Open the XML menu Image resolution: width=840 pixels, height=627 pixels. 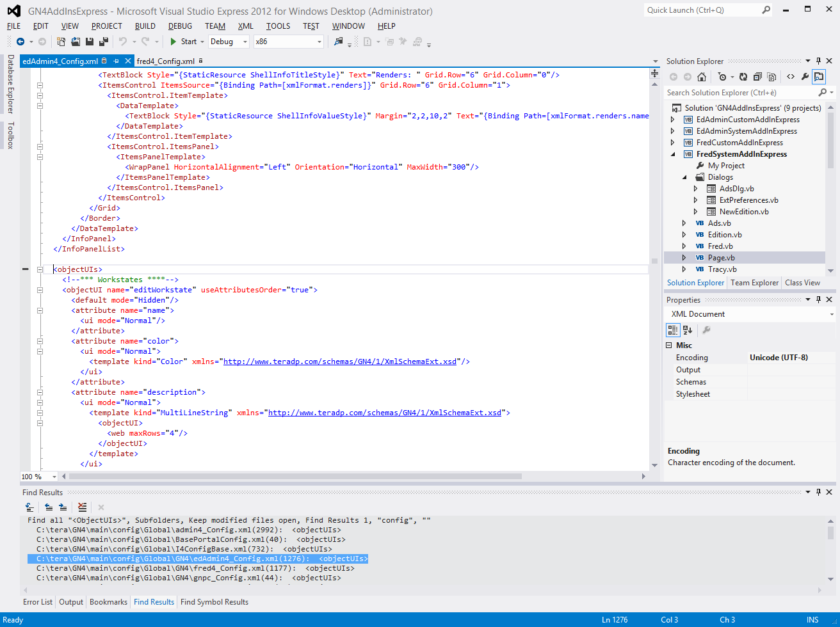(246, 26)
